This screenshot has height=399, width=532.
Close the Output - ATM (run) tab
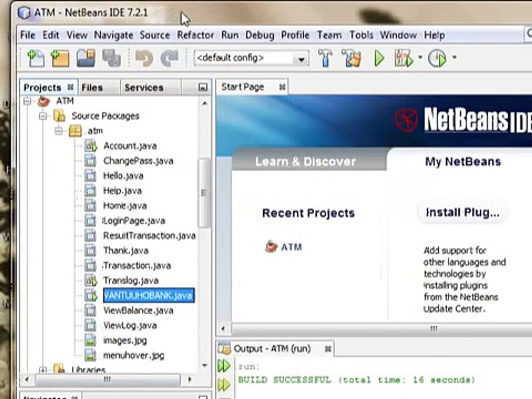[328, 349]
